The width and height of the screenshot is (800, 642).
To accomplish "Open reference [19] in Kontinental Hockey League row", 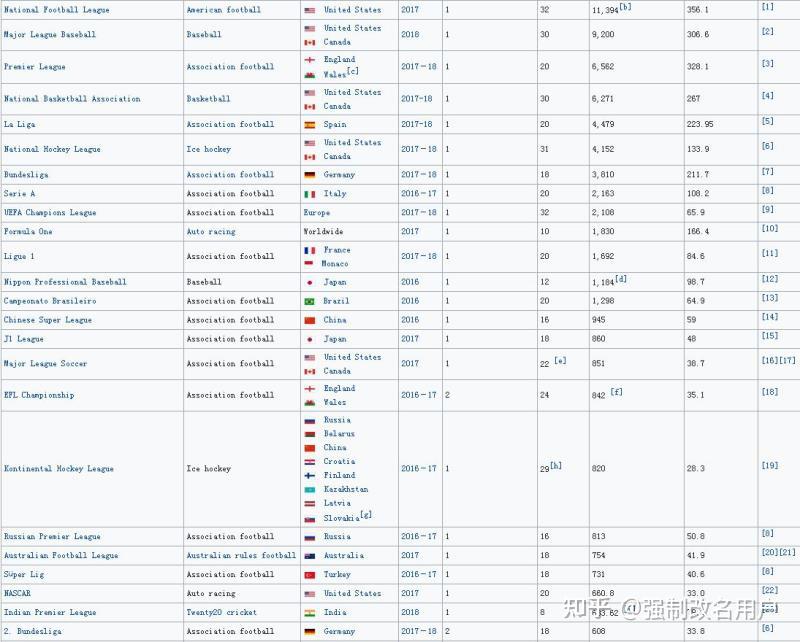I will 770,465.
